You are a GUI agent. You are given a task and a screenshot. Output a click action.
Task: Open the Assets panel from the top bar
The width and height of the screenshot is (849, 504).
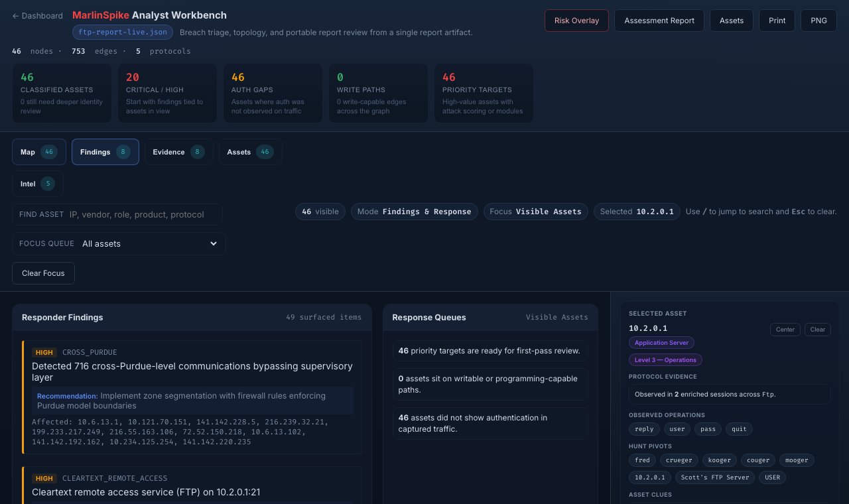pos(731,21)
